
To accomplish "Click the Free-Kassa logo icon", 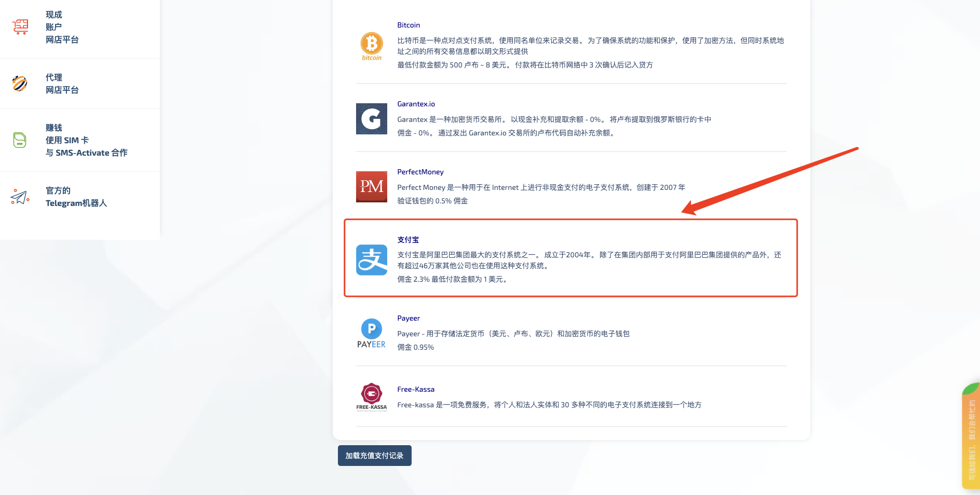I will (x=372, y=397).
